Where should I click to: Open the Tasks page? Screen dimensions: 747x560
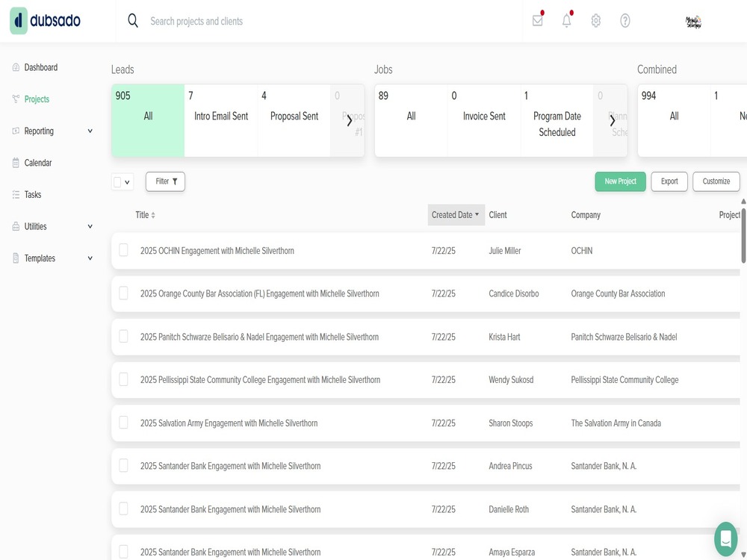(33, 195)
